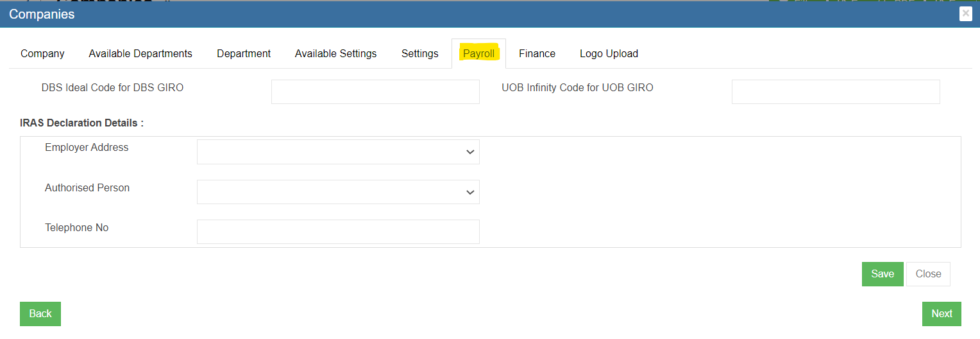Switch to the Finance tab
The width and height of the screenshot is (980, 339).
(537, 54)
